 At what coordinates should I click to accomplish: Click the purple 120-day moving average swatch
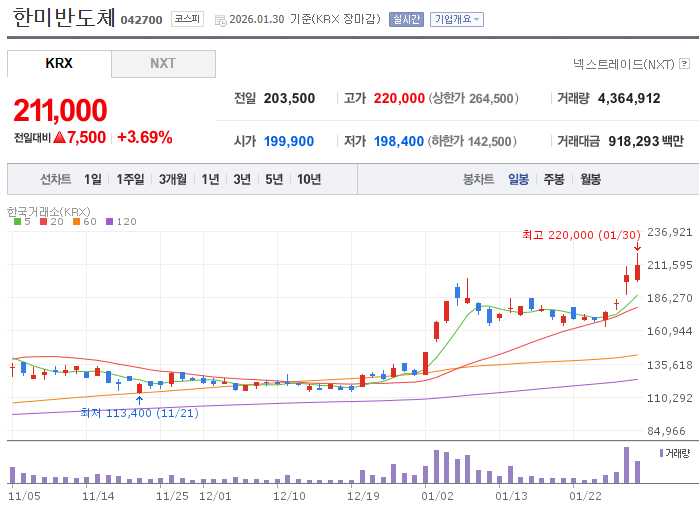[109, 222]
